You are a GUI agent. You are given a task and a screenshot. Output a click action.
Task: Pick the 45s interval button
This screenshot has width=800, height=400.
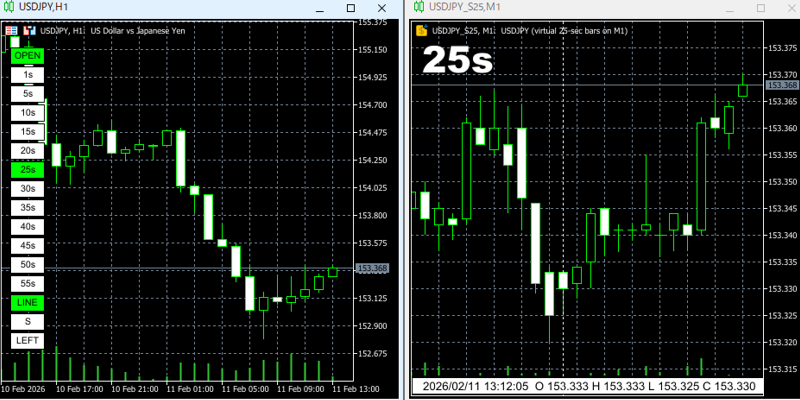click(x=27, y=245)
